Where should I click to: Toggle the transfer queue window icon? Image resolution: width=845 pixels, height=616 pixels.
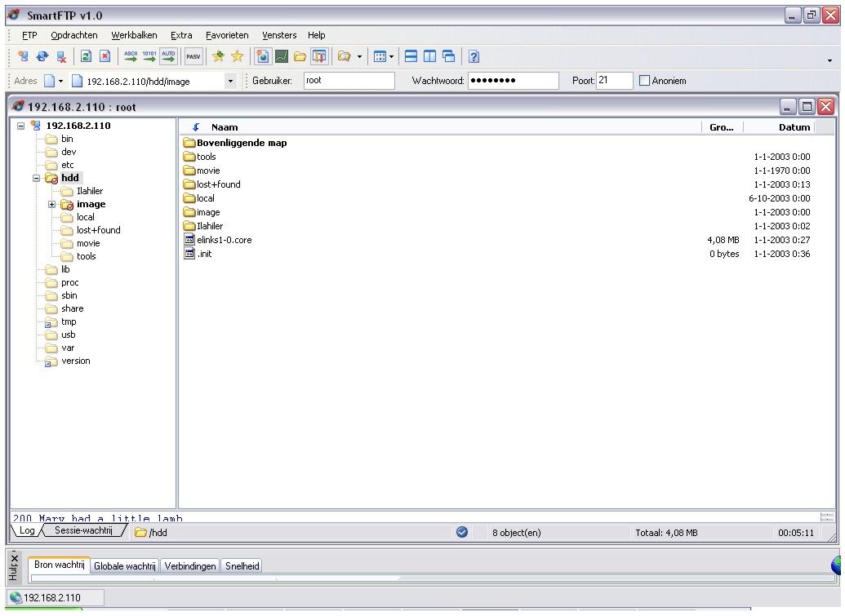click(319, 56)
